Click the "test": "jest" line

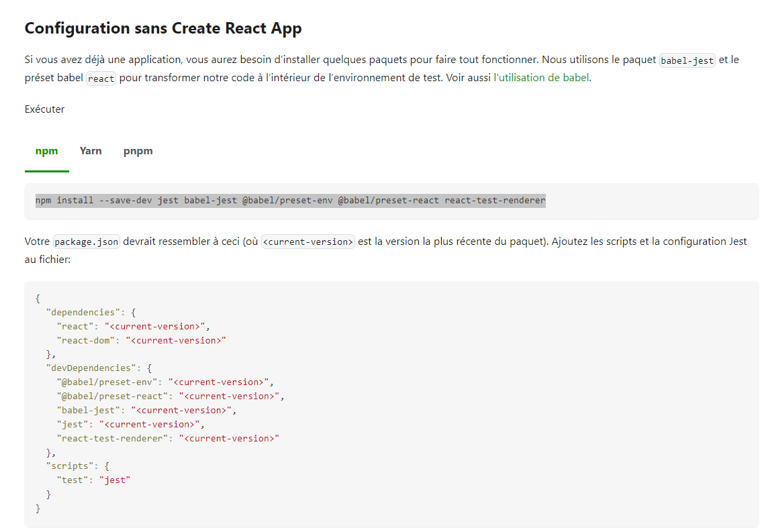click(93, 480)
